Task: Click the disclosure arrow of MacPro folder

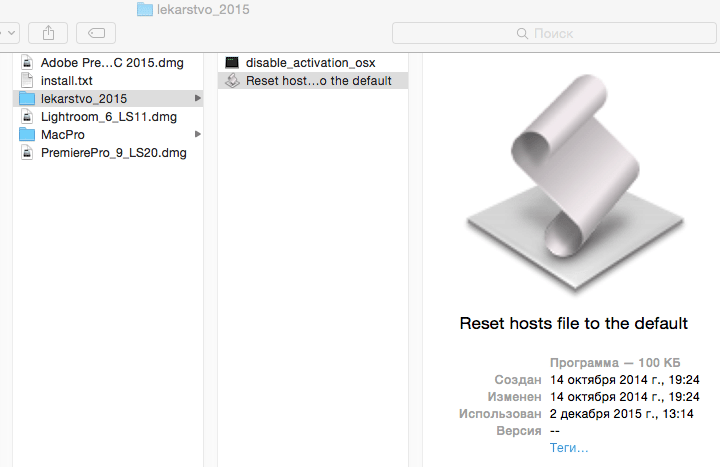Action: 198,134
